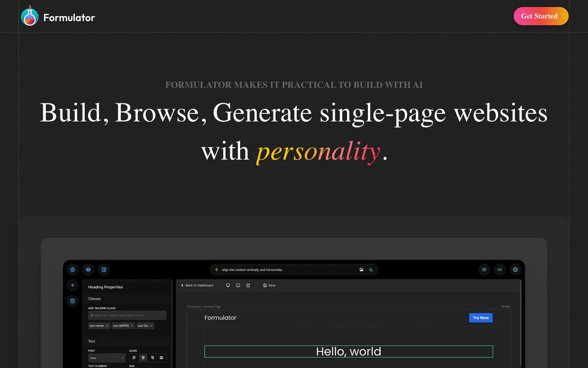
Task: Open the code view icon
Action: 500,269
